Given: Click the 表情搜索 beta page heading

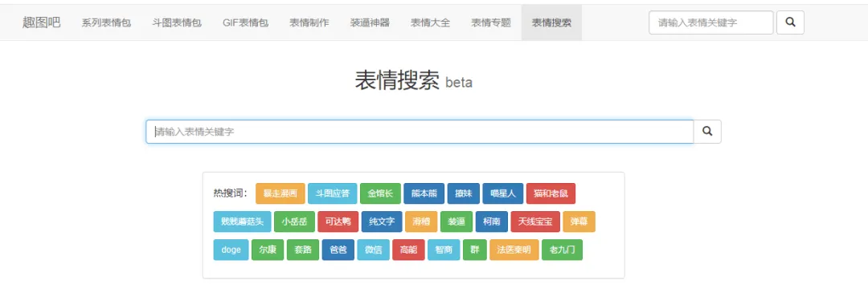Looking at the screenshot, I should (414, 81).
